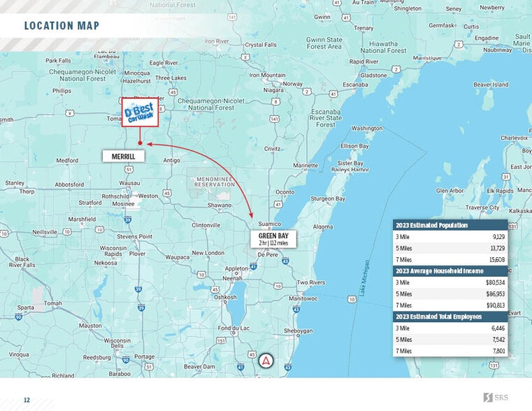Image resolution: width=532 pixels, height=411 pixels.
Task: Click the 15,608 population value for 7 miles
Action: [x=496, y=259]
